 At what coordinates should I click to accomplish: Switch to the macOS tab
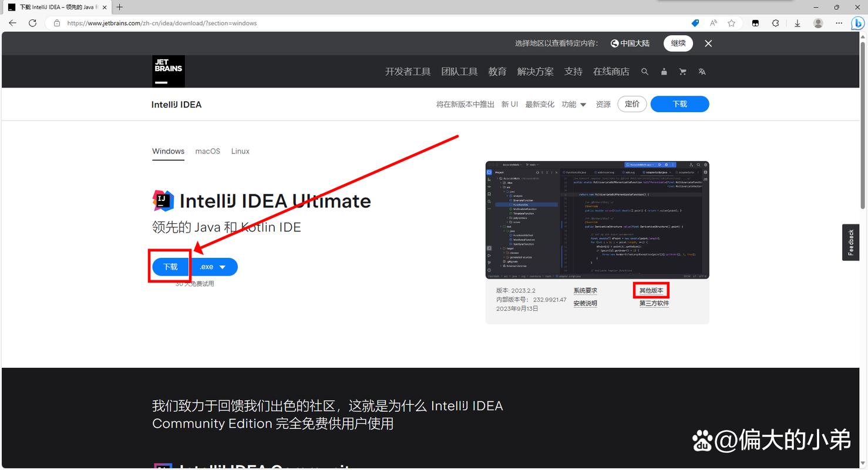(207, 151)
